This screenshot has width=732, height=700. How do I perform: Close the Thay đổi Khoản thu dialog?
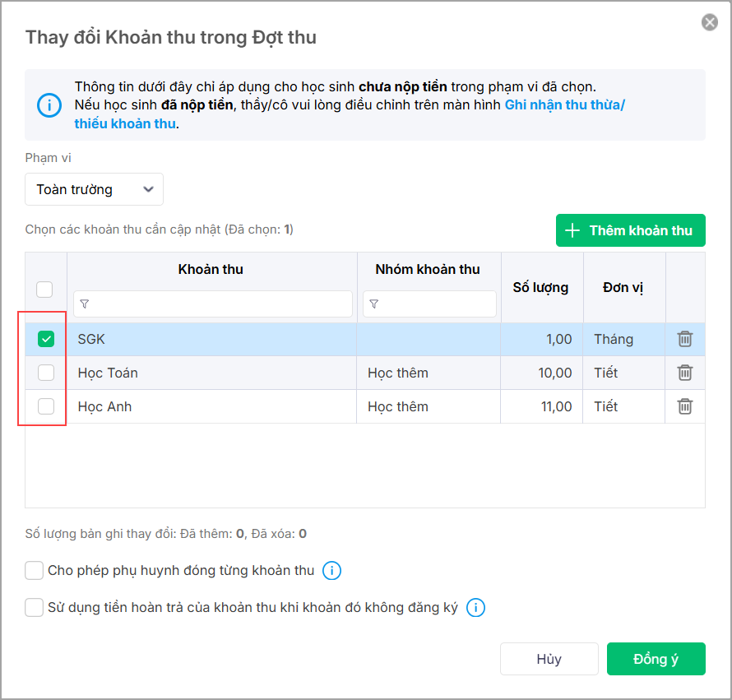tap(710, 22)
